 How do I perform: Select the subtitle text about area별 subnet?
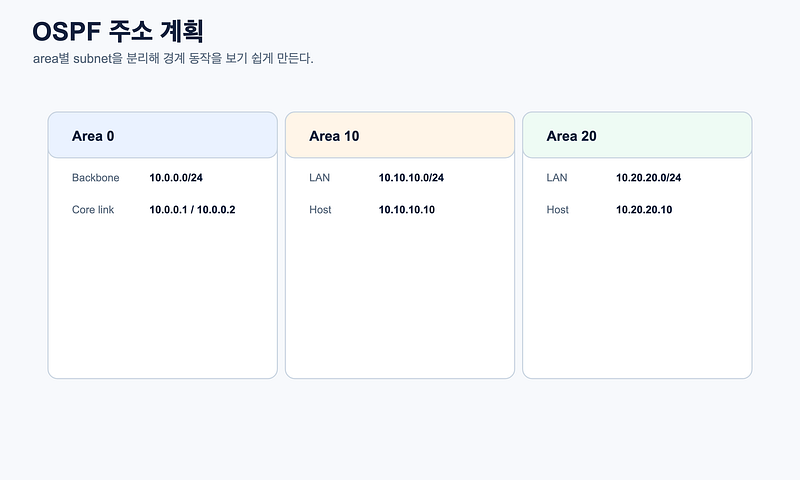point(173,59)
